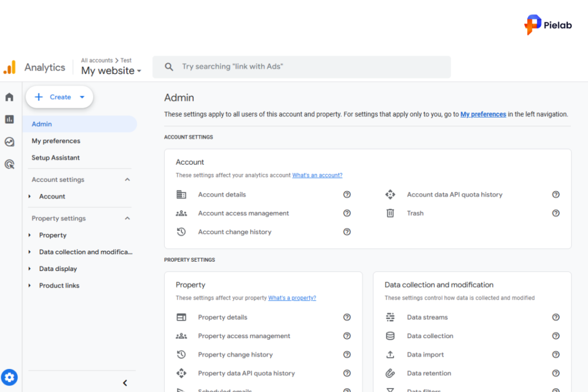This screenshot has width=588, height=392.
Task: Click the Data collection database icon
Action: (x=390, y=336)
